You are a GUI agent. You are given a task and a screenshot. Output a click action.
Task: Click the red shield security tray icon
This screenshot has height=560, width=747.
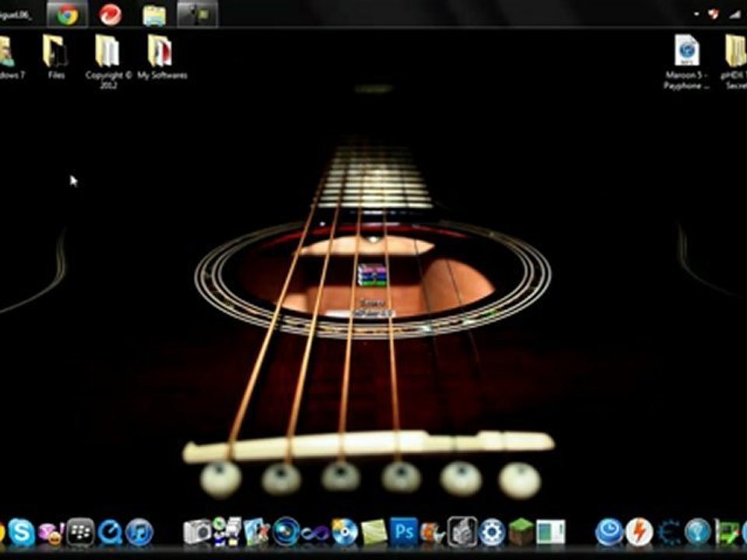[714, 14]
